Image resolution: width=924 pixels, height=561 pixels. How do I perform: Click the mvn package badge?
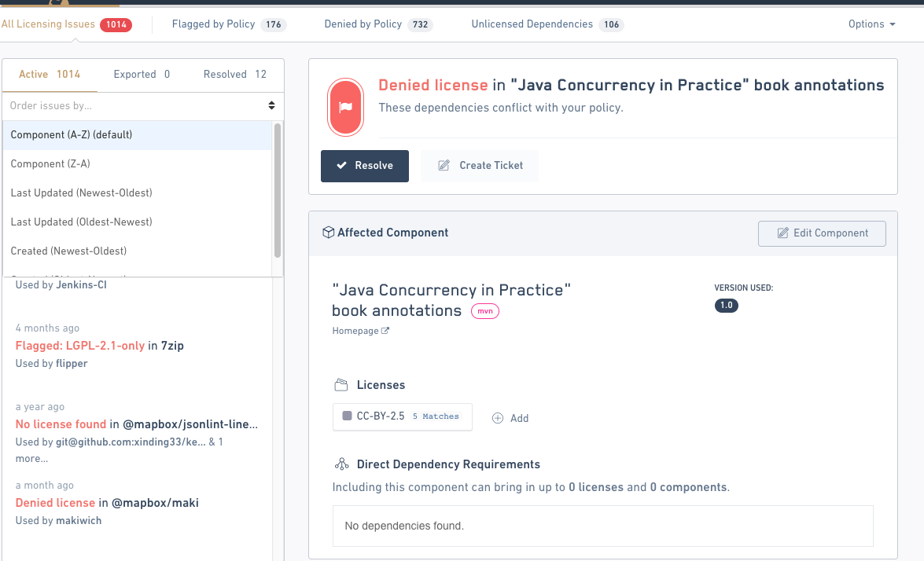(x=485, y=311)
